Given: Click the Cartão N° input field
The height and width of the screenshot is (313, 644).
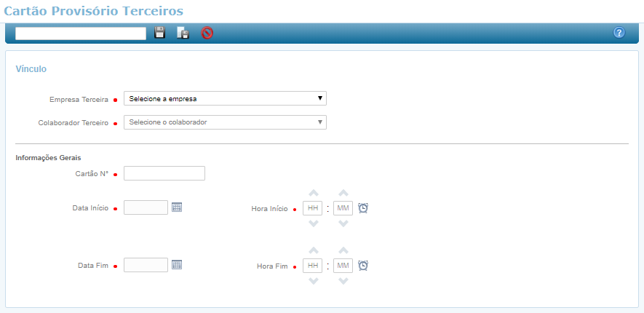Looking at the screenshot, I should [164, 173].
